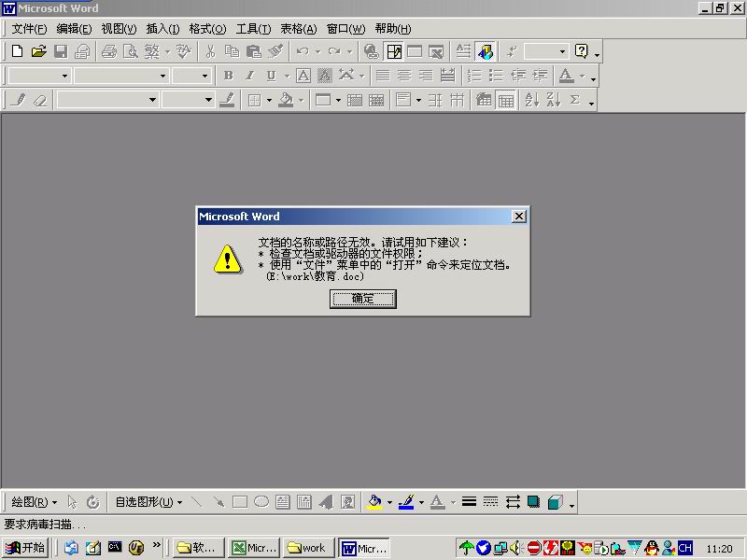Open the Undo history dropdown arrow
Image resolution: width=747 pixels, height=560 pixels.
(317, 51)
